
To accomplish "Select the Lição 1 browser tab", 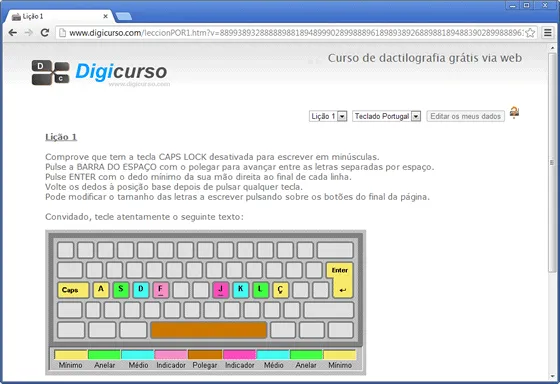I will coord(59,16).
